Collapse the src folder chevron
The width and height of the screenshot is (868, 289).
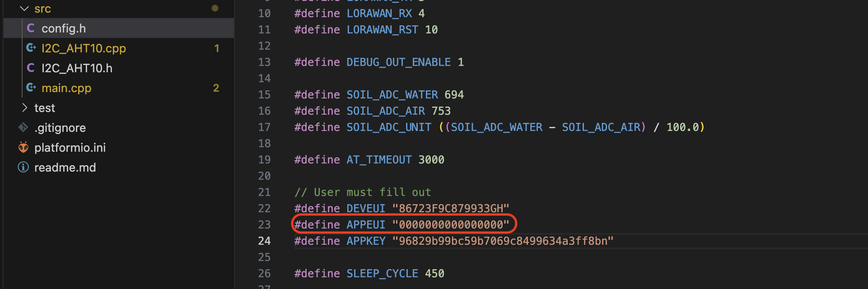[24, 9]
